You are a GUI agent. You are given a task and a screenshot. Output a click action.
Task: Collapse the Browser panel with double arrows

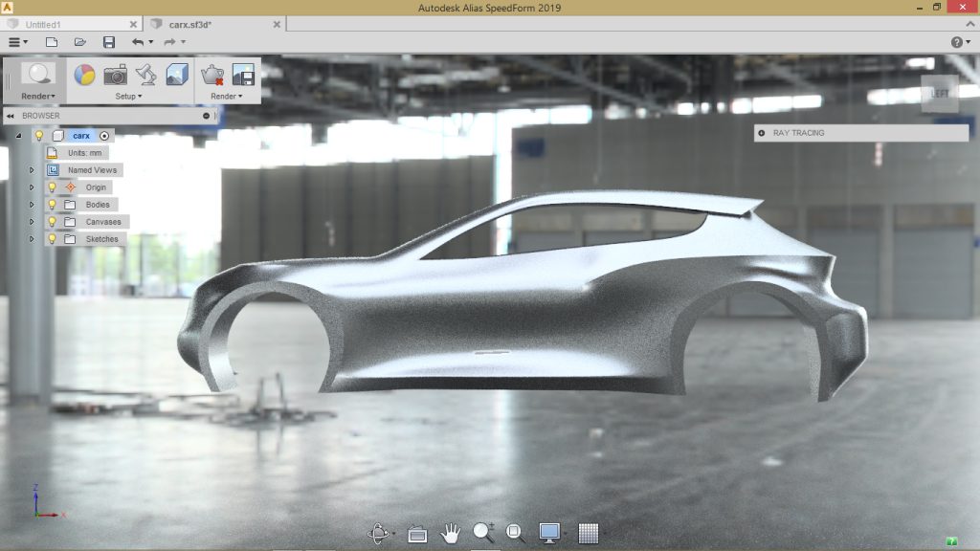[10, 116]
